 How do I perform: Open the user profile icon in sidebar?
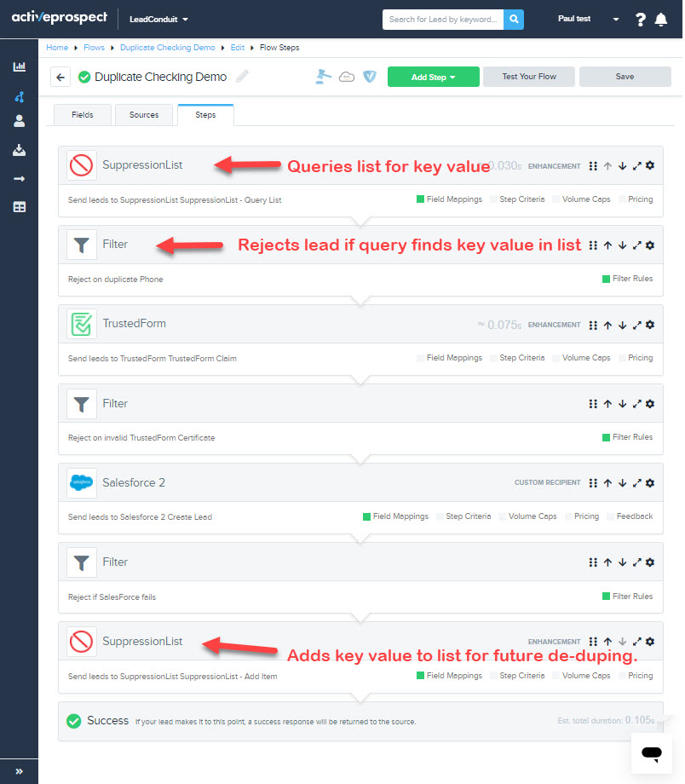click(19, 121)
